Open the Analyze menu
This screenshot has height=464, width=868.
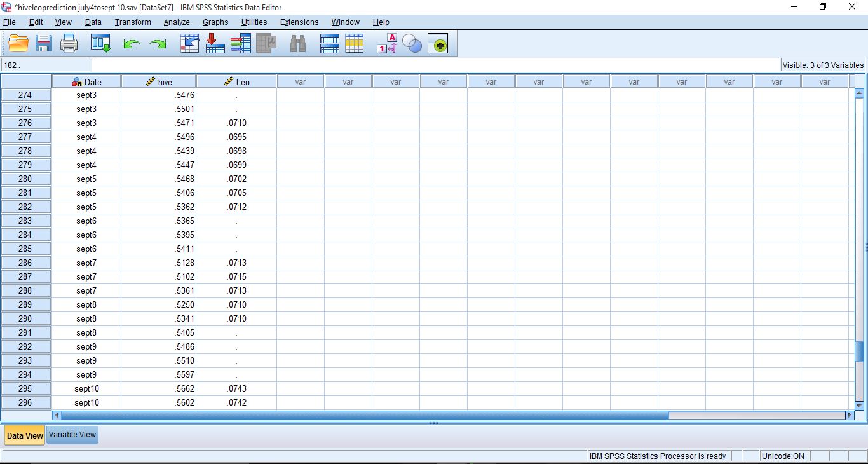pos(177,22)
